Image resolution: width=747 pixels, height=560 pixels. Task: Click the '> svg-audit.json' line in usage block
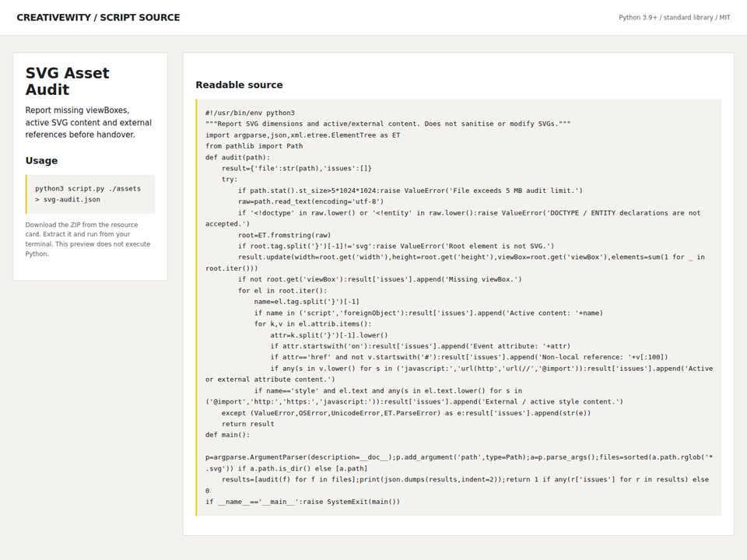coord(67,200)
